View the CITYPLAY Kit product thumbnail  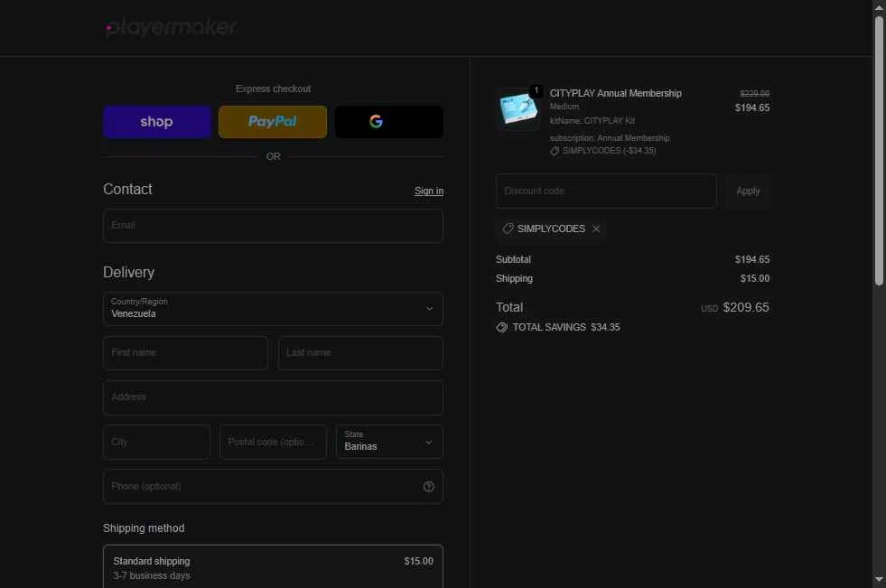(518, 108)
